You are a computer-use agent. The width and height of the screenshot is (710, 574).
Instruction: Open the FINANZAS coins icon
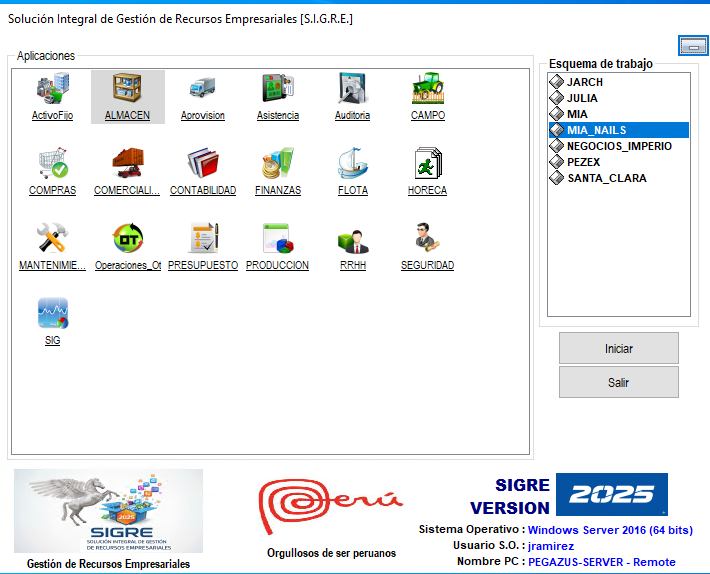click(x=278, y=164)
